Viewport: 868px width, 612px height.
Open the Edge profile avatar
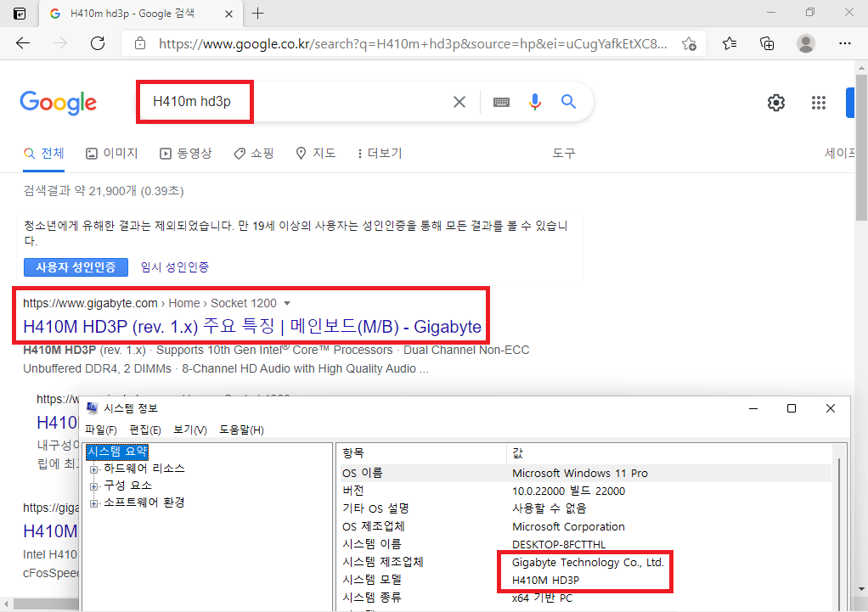point(805,43)
